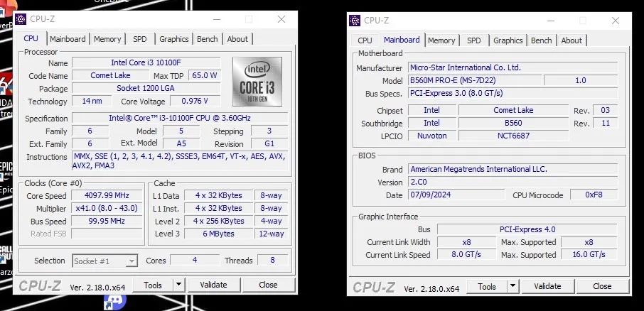
Task: Switch to CPU tab in right CPU-Z window
Action: (x=365, y=40)
